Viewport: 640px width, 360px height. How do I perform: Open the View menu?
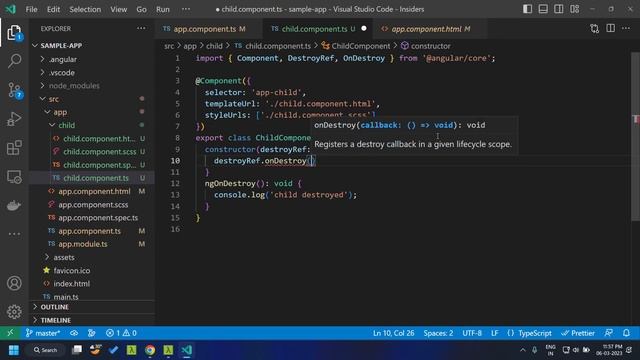[x=118, y=9]
